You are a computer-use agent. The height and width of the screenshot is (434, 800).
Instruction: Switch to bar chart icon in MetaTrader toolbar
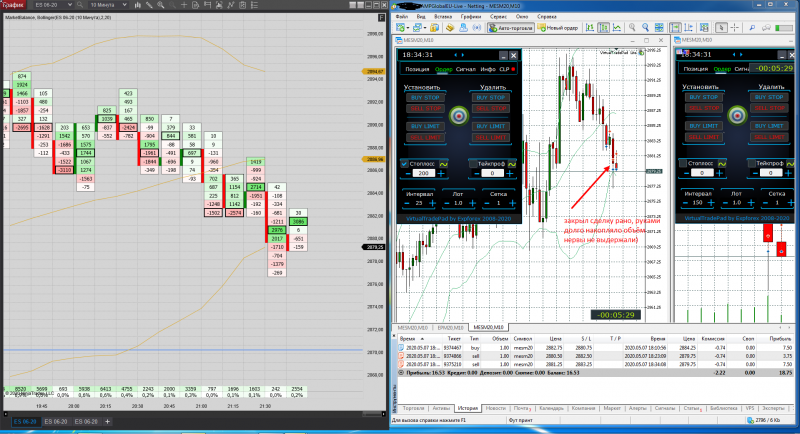(590, 28)
